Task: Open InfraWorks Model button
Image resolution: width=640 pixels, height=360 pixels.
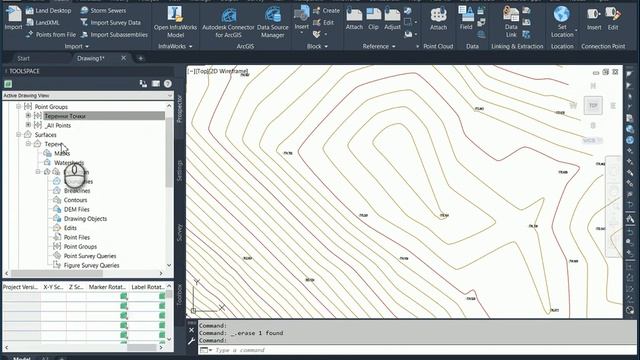Action: coord(175,22)
